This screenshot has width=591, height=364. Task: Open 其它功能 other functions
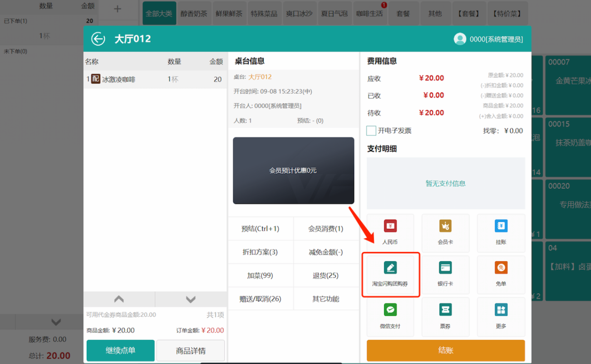pyautogui.click(x=326, y=299)
